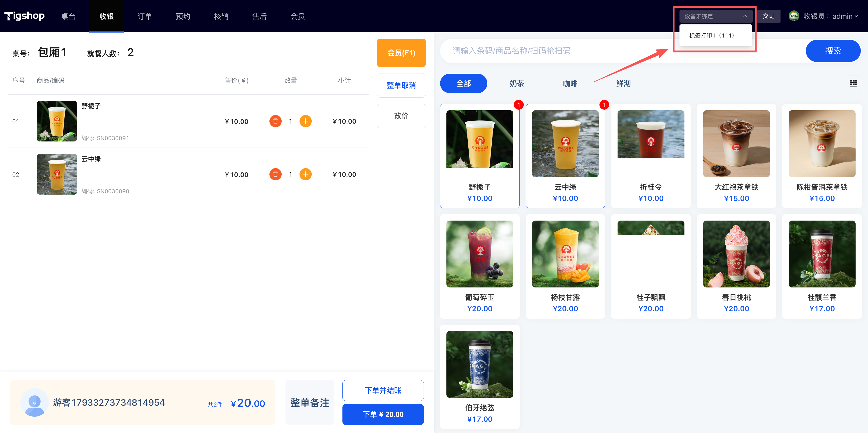Click the 搜索 search button
The image size is (868, 433).
pyautogui.click(x=833, y=51)
